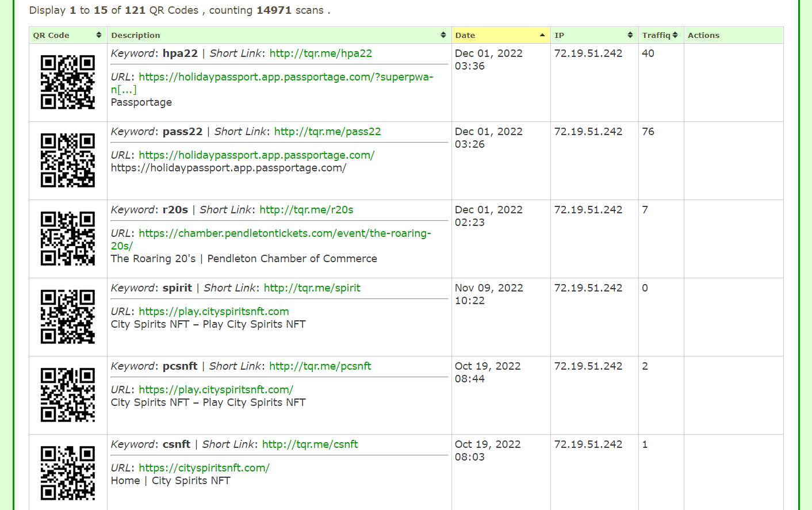Viewport: 812px width, 510px height.
Task: Follow the green holidaypassport.app.passportage.com/ URL link
Action: pyautogui.click(x=256, y=155)
